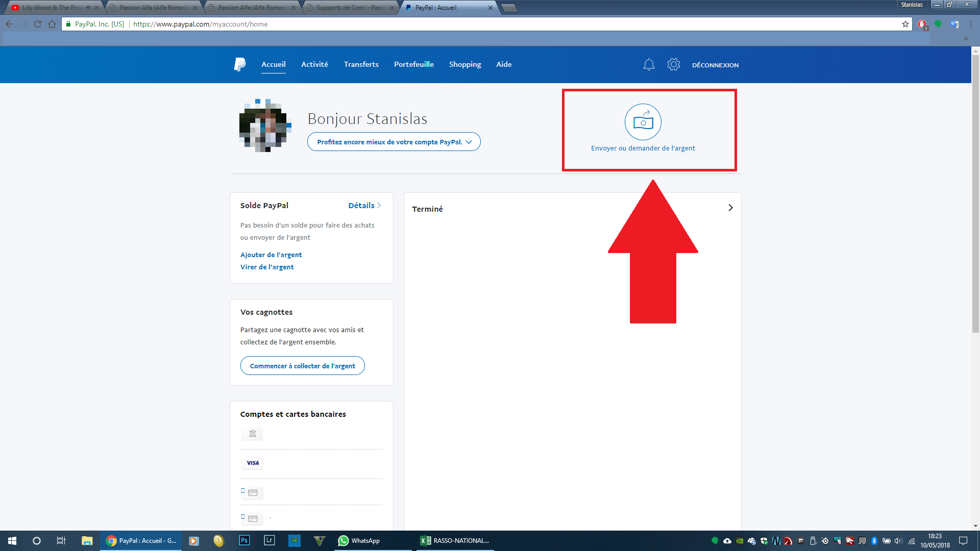Click Commencer à collecter de l'argent

(x=302, y=366)
